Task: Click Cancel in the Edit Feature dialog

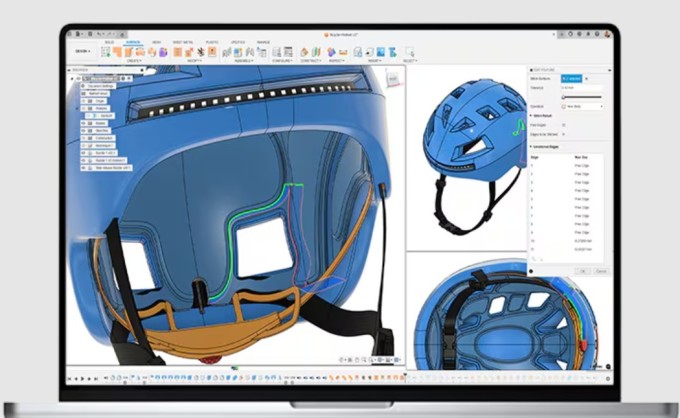Action: [601, 271]
